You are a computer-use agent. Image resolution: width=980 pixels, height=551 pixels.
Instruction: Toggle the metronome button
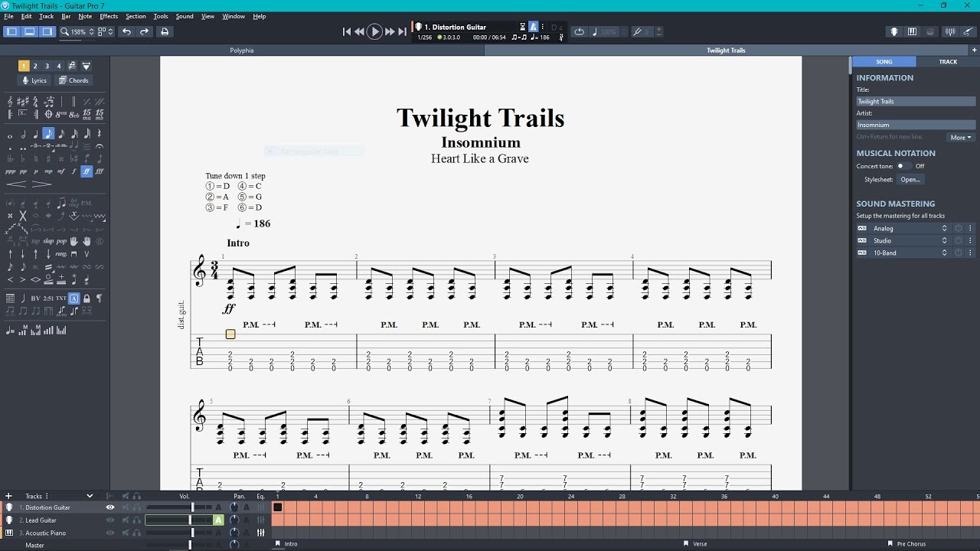coord(533,27)
